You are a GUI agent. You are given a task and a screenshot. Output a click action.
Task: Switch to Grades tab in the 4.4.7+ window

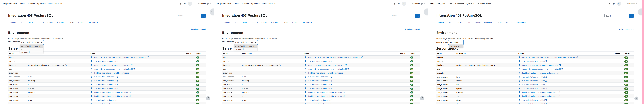click(41, 22)
